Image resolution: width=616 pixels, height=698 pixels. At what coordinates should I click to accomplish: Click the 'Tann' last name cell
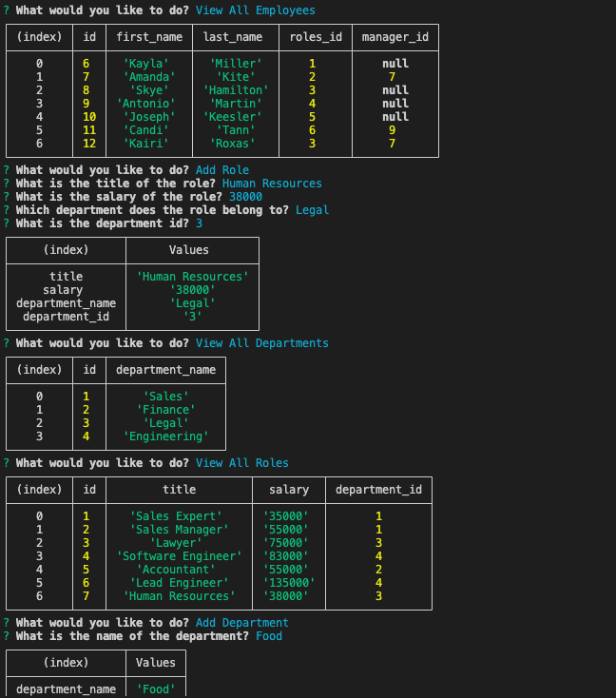236,130
